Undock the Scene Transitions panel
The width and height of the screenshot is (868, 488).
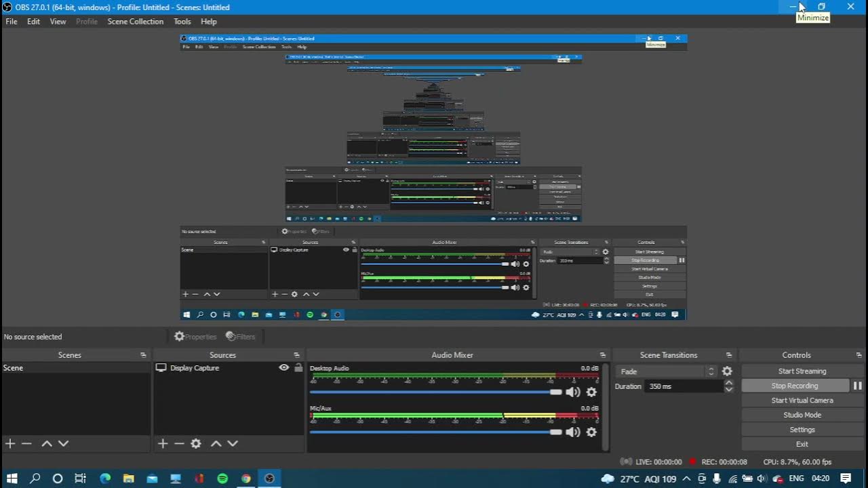[x=729, y=355]
